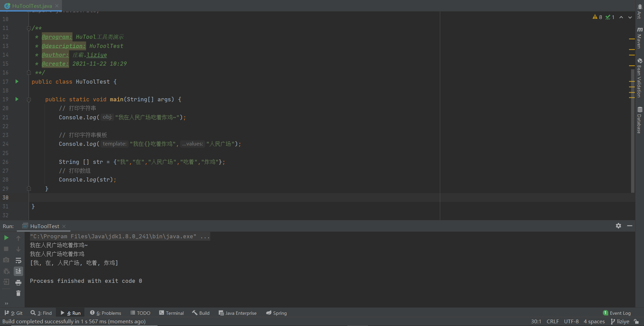
Task: Open the UTF-8 encoding selector
Action: coord(571,322)
